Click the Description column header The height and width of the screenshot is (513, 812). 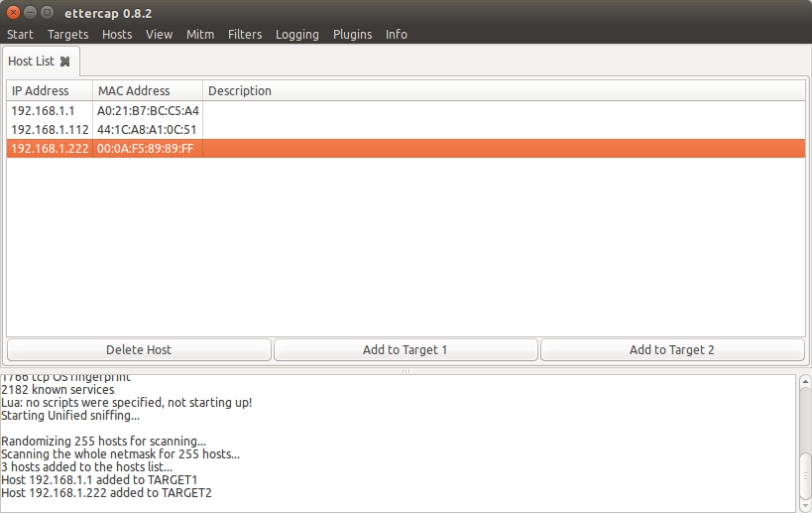(x=504, y=90)
